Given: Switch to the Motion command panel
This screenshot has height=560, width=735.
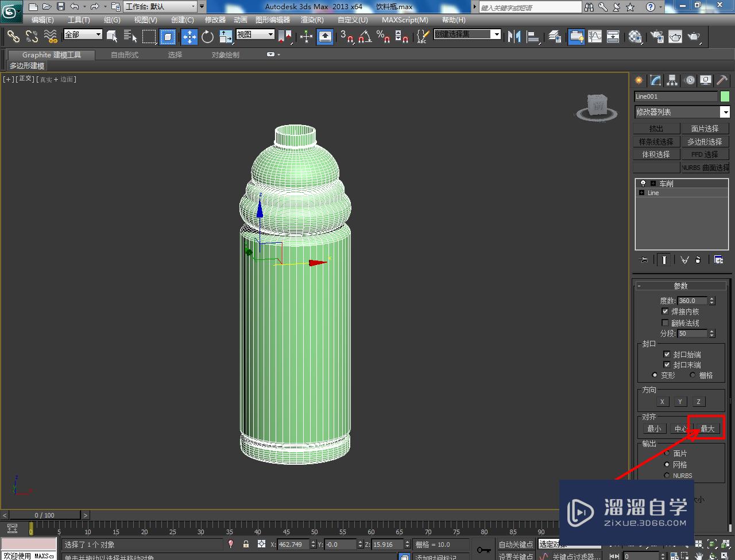Looking at the screenshot, I should [x=690, y=80].
